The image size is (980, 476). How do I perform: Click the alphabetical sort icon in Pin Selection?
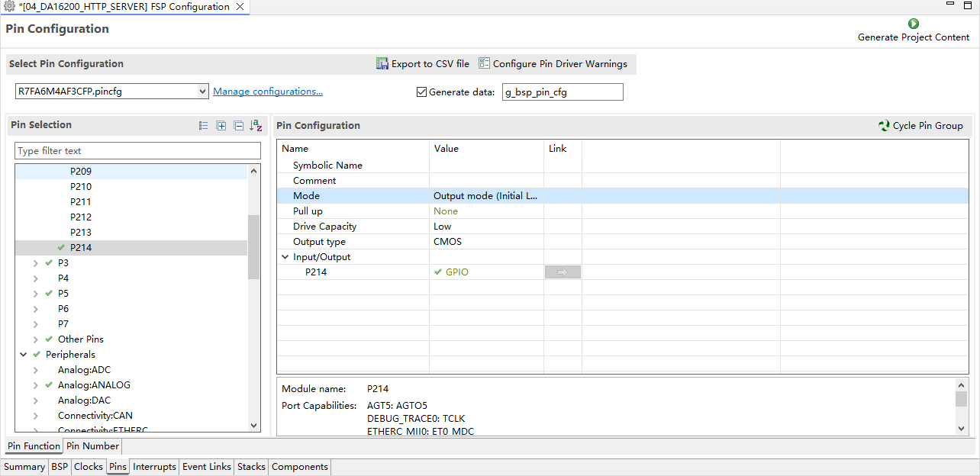(x=256, y=126)
